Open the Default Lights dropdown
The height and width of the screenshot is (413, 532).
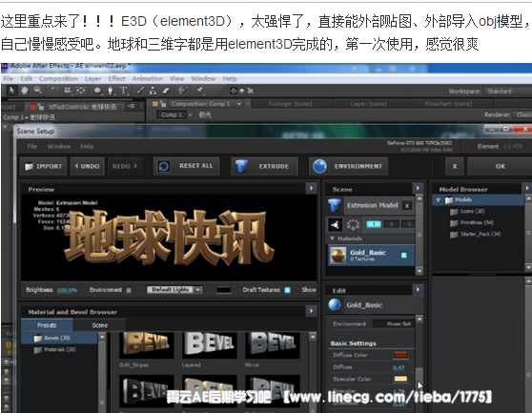pyautogui.click(x=174, y=289)
